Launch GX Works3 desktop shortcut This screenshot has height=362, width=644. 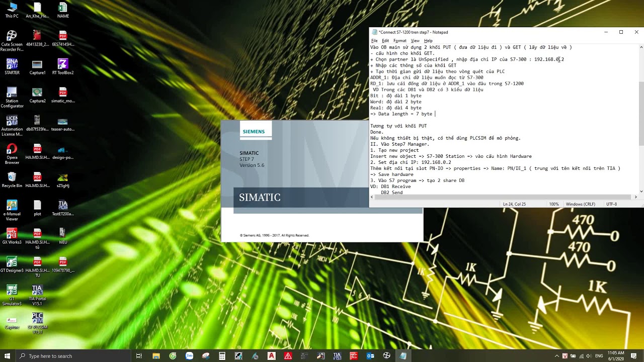pyautogui.click(x=12, y=236)
